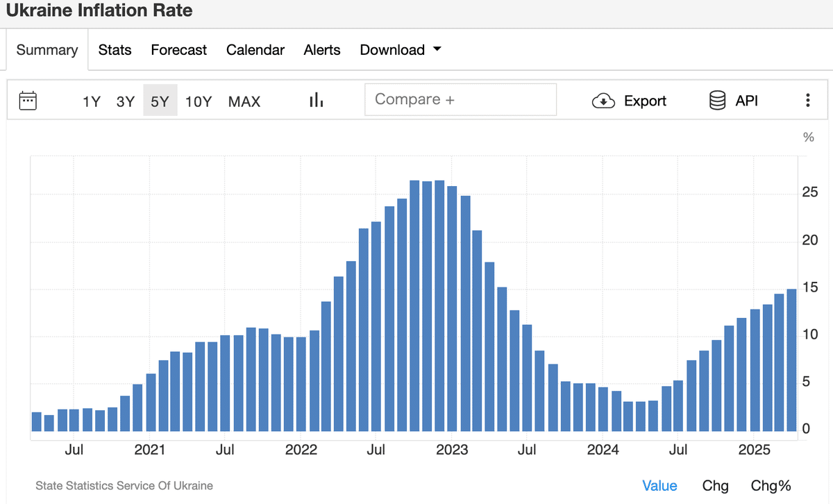Click the Compare + input field
The width and height of the screenshot is (833, 504).
pos(460,99)
